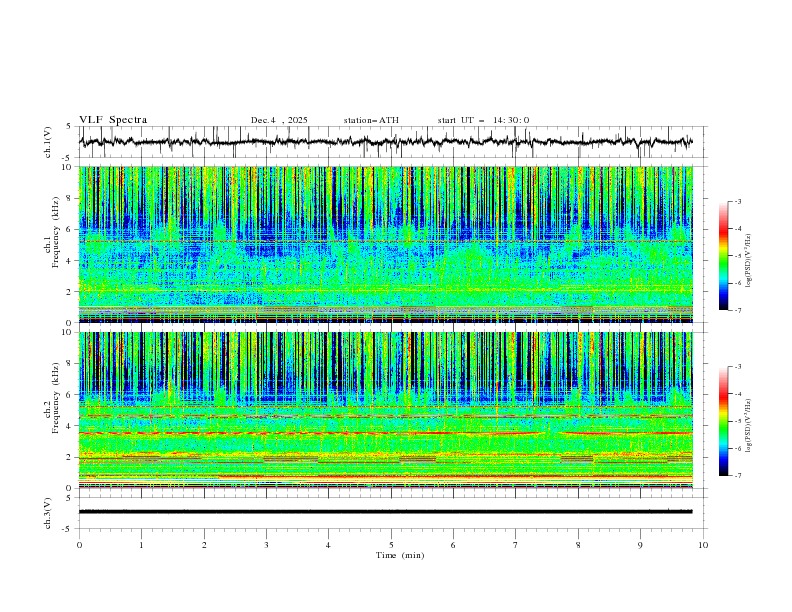
Task: Click the "VLF Spectra" title text
Action: point(113,120)
